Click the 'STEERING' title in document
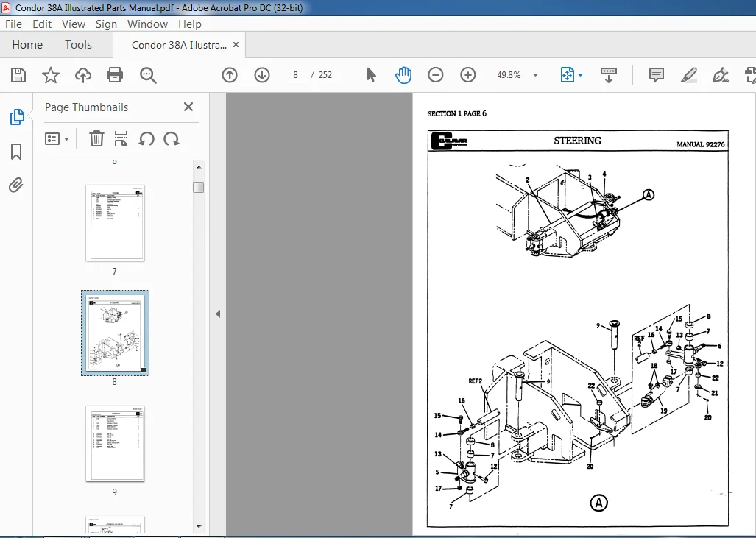 point(577,141)
